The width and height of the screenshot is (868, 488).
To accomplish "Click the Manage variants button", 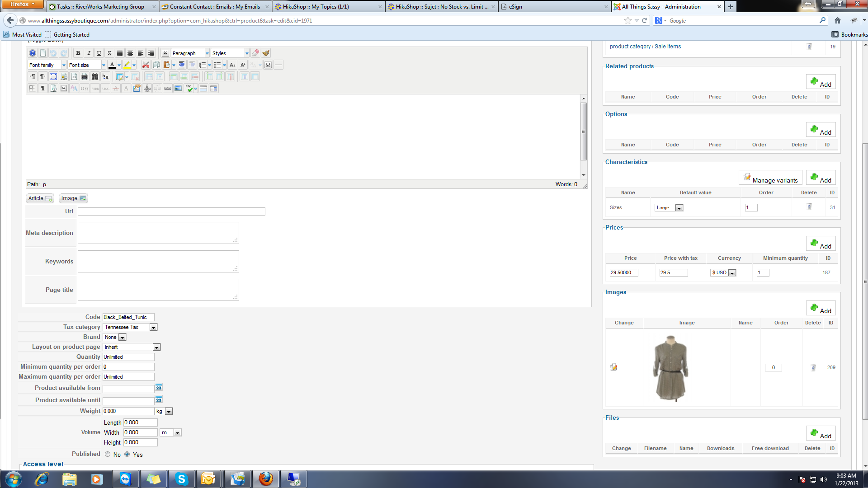I will 770,178.
